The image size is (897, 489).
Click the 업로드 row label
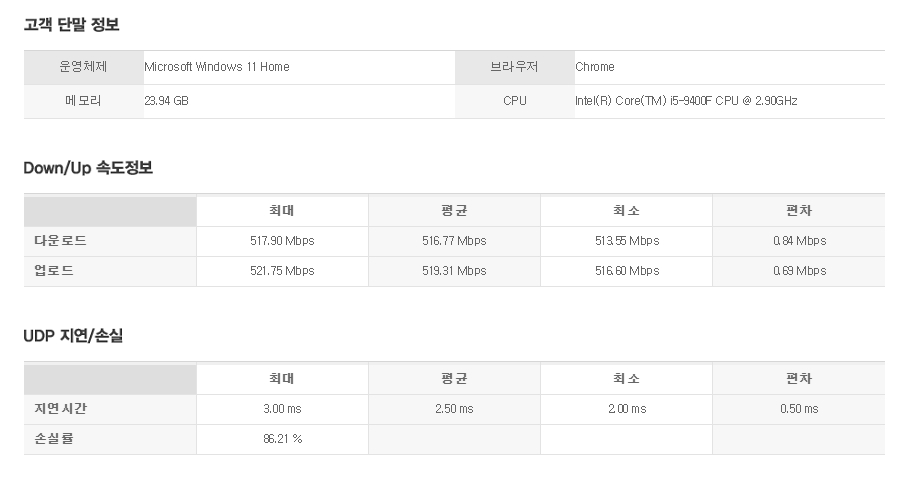(x=54, y=271)
